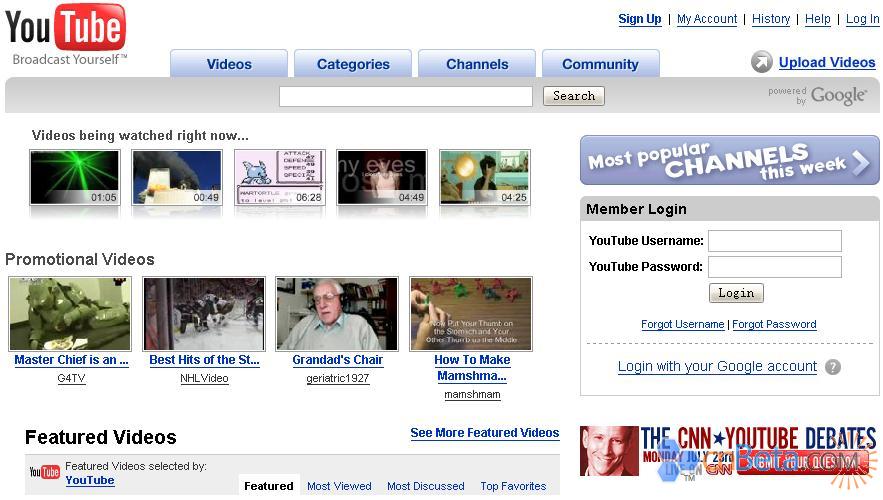
Task: Open the mamshmam channel link
Action: coord(472,395)
